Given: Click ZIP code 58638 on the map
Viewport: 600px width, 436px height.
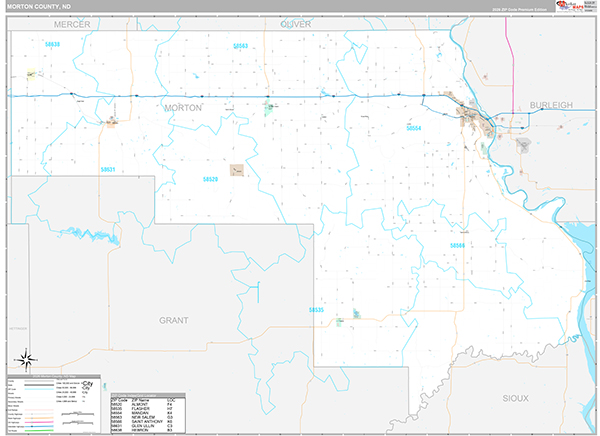Looking at the screenshot, I should (52, 44).
